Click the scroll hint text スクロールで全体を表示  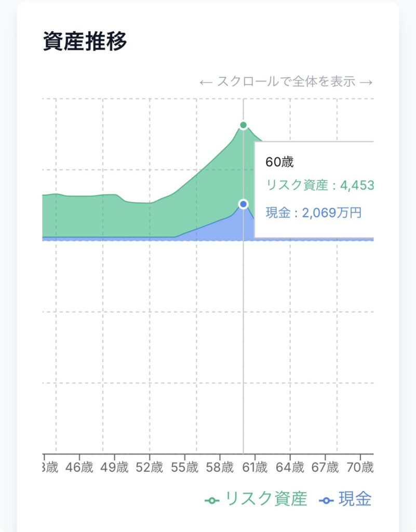pos(286,82)
